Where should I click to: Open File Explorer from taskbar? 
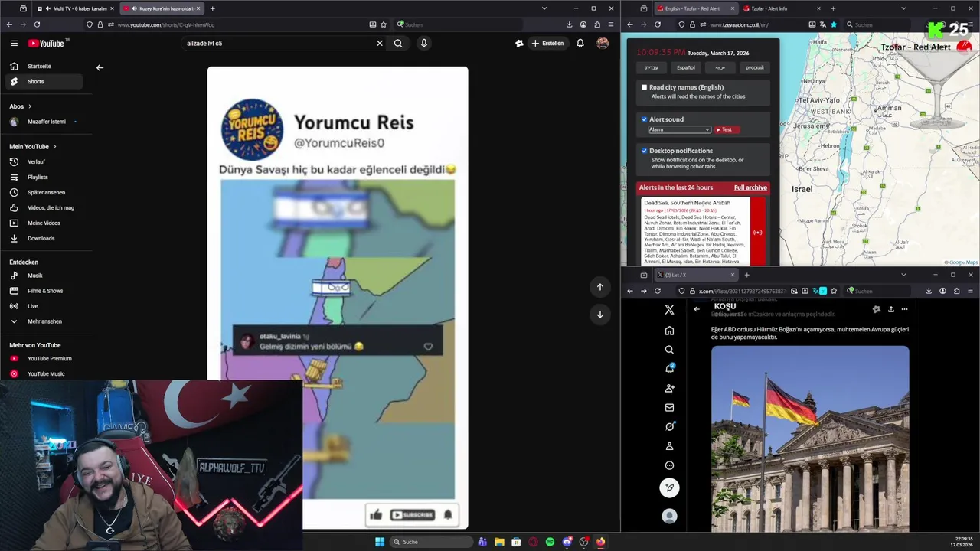499,542
